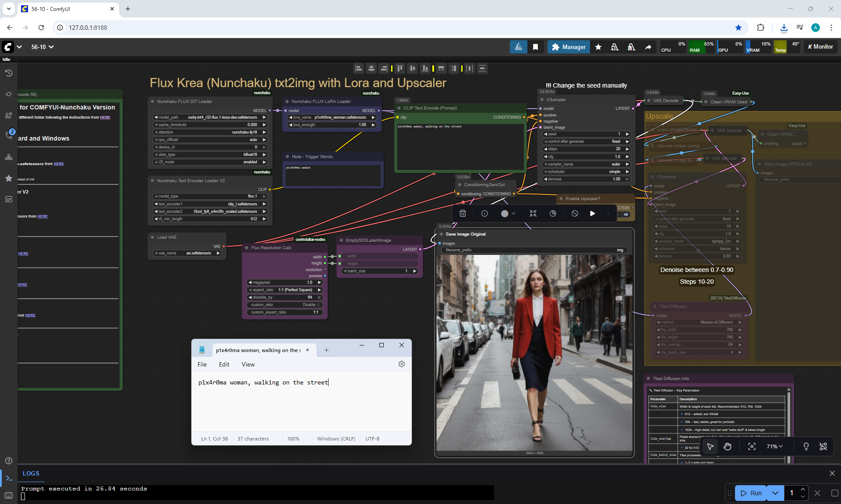Image resolution: width=841 pixels, height=504 pixels.
Task: Open the node color picker dropdown
Action: point(508,213)
